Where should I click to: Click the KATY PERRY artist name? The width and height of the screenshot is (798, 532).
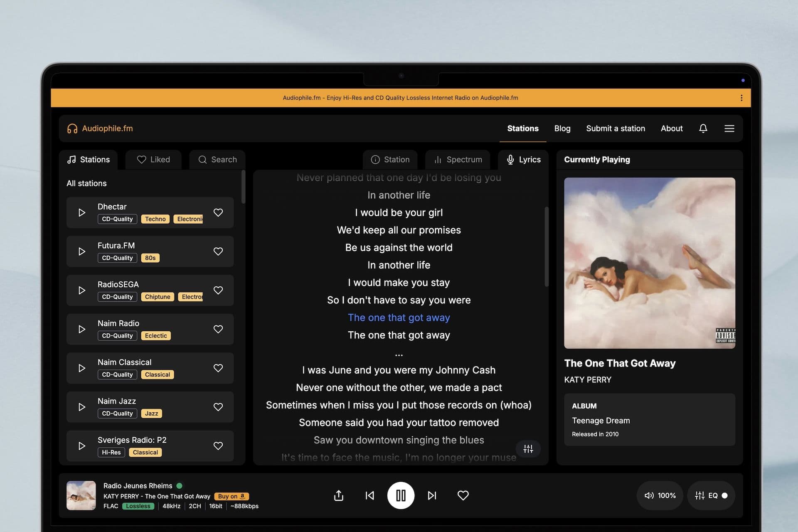click(x=588, y=380)
